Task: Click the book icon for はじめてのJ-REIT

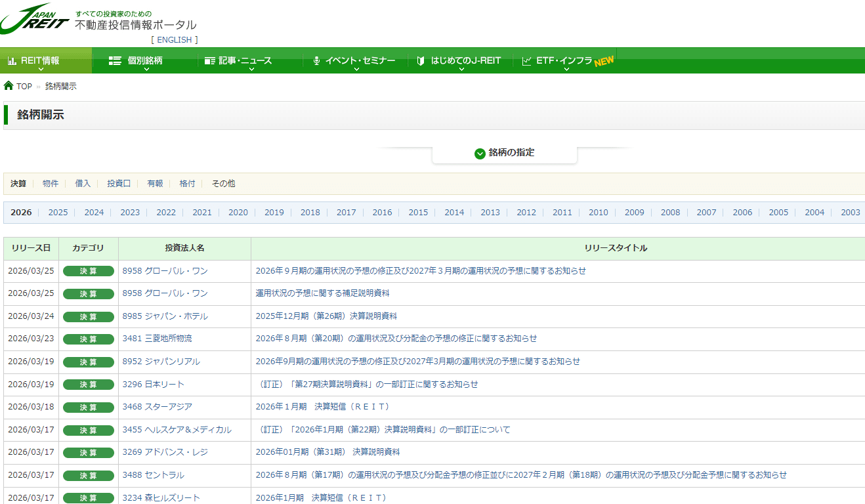Action: [421, 61]
